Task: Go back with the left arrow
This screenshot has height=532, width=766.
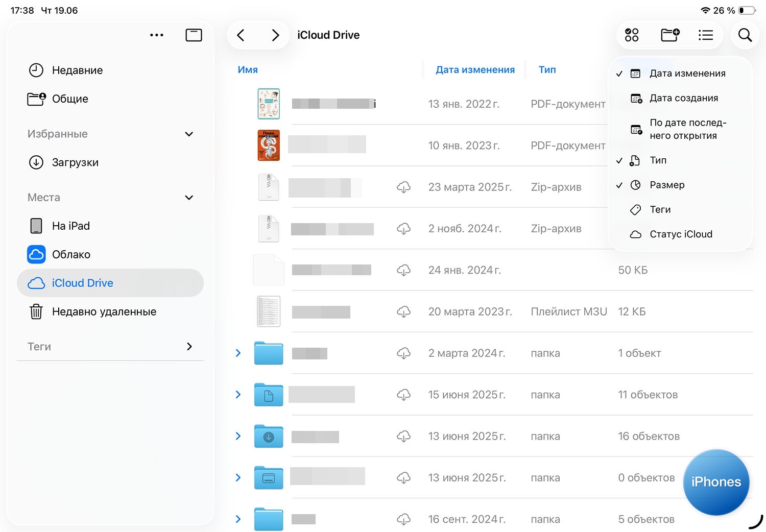Action: [241, 35]
